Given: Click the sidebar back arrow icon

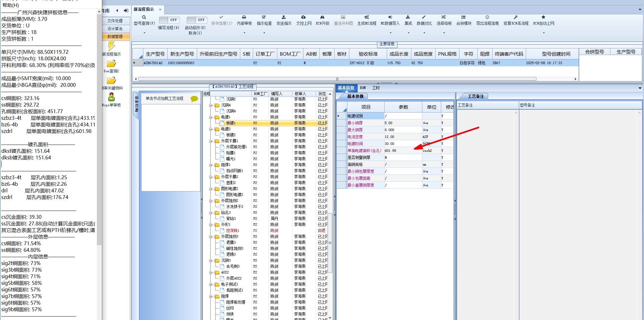Looking at the screenshot, I should tap(117, 11).
